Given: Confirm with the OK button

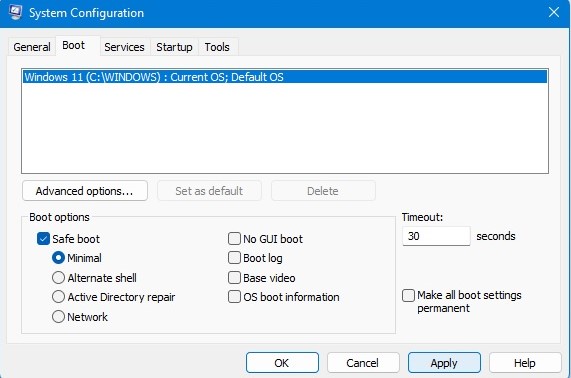Looking at the screenshot, I should point(282,363).
